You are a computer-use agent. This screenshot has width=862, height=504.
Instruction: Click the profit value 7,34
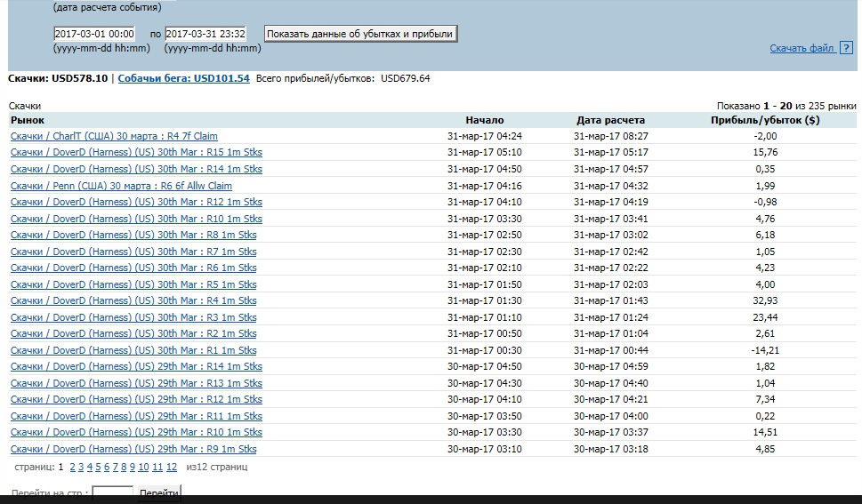765,400
